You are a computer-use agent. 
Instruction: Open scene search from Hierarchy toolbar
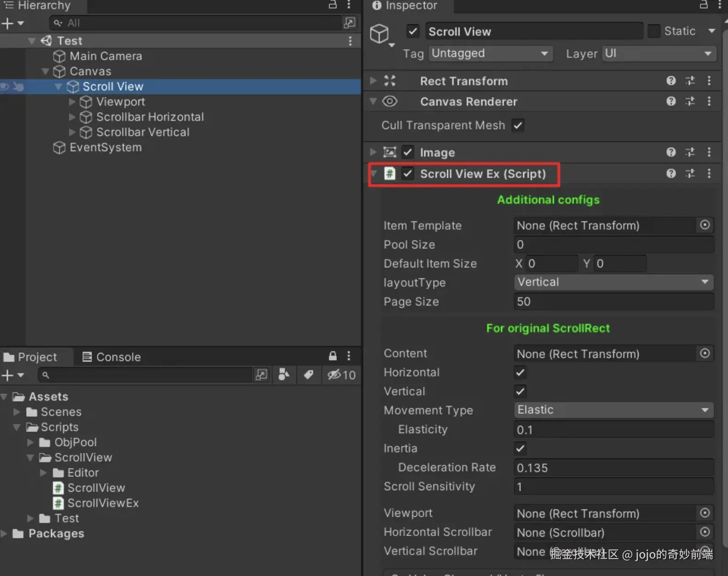tap(350, 23)
